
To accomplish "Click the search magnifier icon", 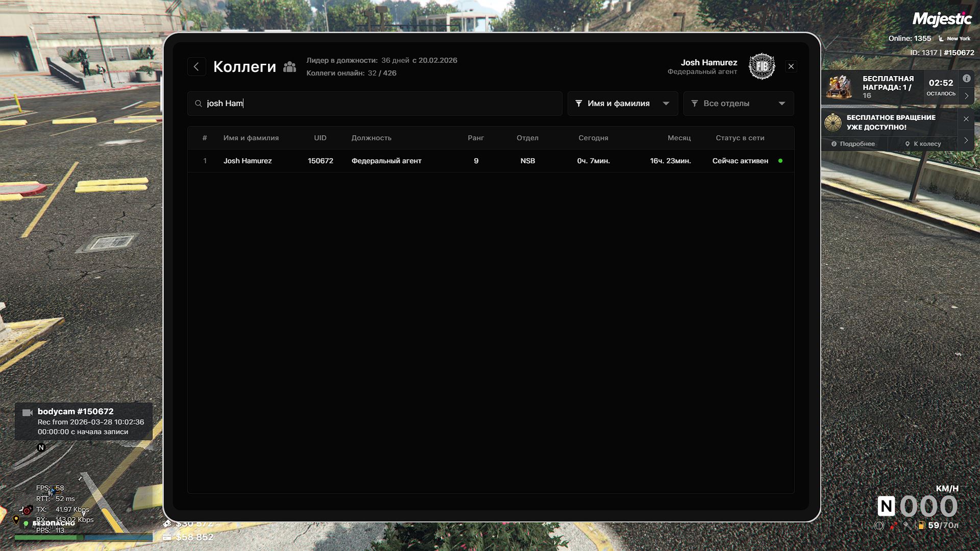I will tap(199, 104).
